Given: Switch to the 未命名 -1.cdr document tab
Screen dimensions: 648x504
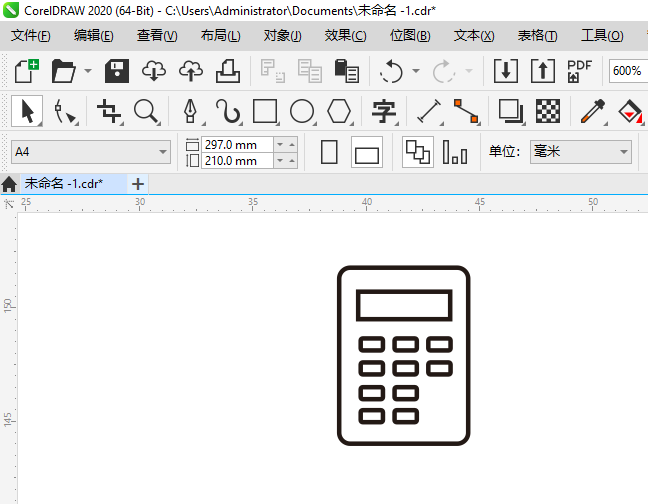Looking at the screenshot, I should coord(74,184).
